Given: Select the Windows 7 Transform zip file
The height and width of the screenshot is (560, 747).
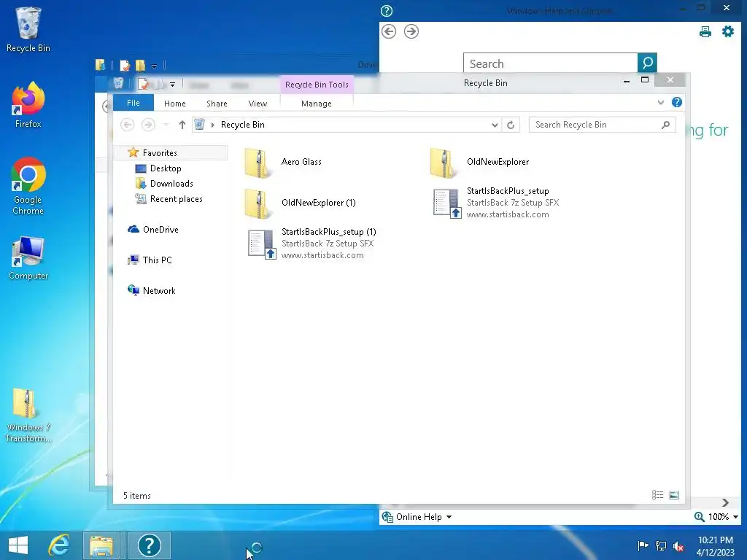Looking at the screenshot, I should [28, 415].
